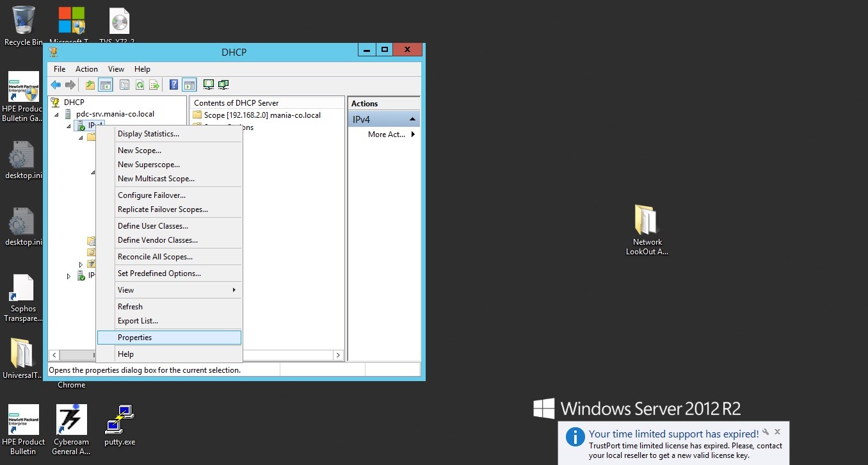Viewport: 868px width, 465px height.
Task: Choose New Multicast Scope... from context menu
Action: 170,179
